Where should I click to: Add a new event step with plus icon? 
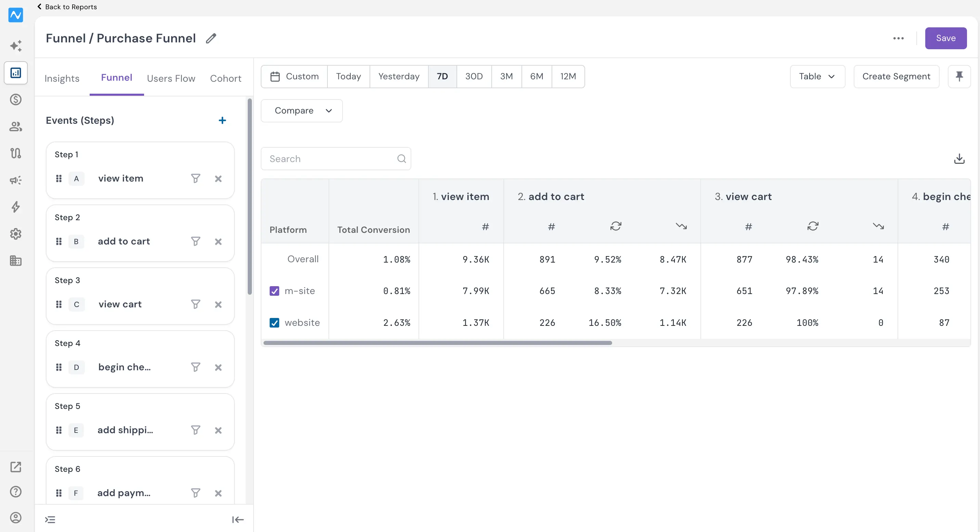point(222,120)
